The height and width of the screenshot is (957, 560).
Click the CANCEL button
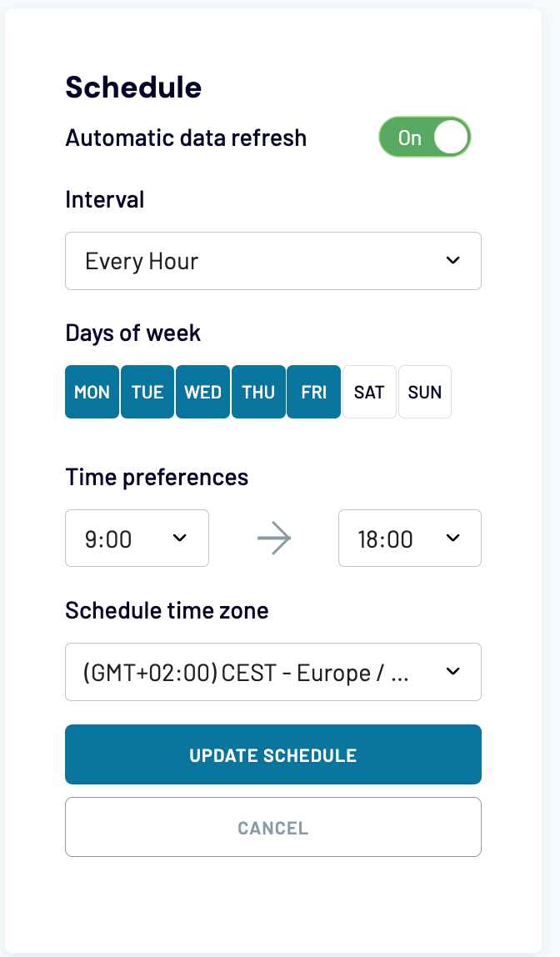coord(273,827)
